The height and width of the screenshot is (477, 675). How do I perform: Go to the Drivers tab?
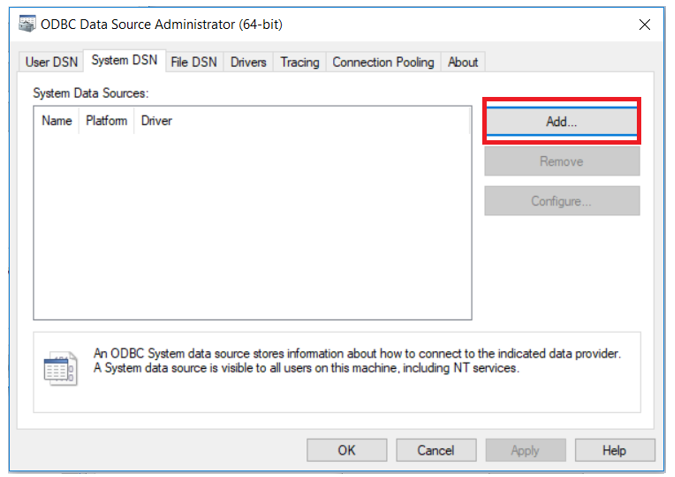[x=248, y=62]
